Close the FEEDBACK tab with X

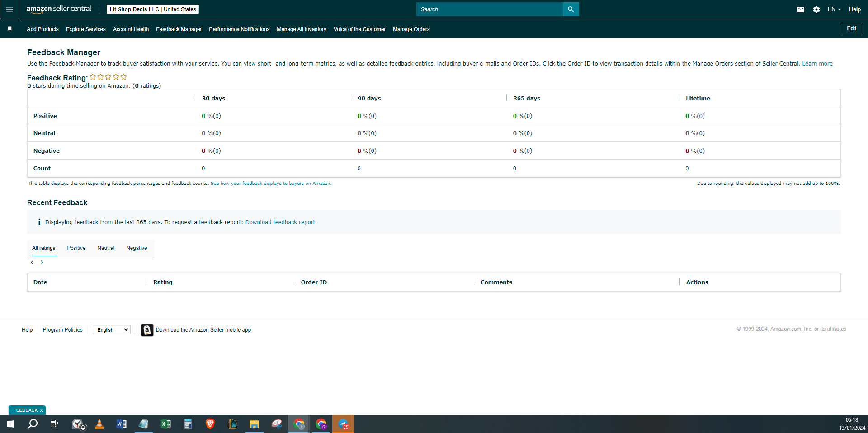coord(42,410)
